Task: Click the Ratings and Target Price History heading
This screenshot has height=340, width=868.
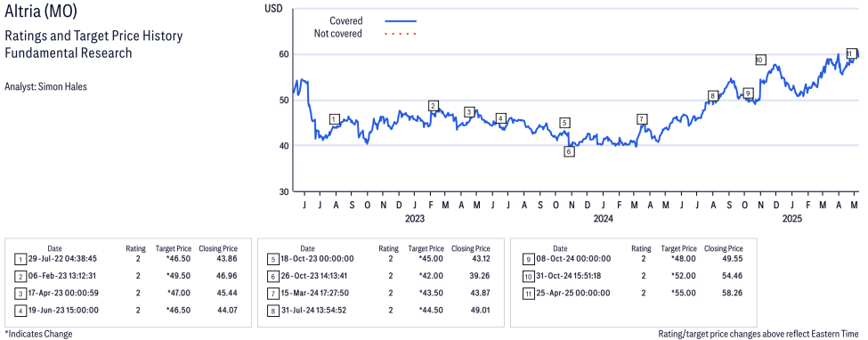Action: (93, 36)
